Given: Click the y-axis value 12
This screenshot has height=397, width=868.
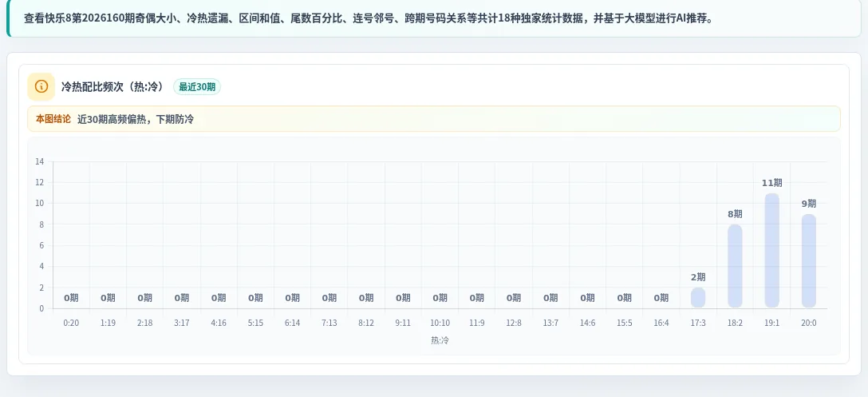Looking at the screenshot, I should coord(39,182).
